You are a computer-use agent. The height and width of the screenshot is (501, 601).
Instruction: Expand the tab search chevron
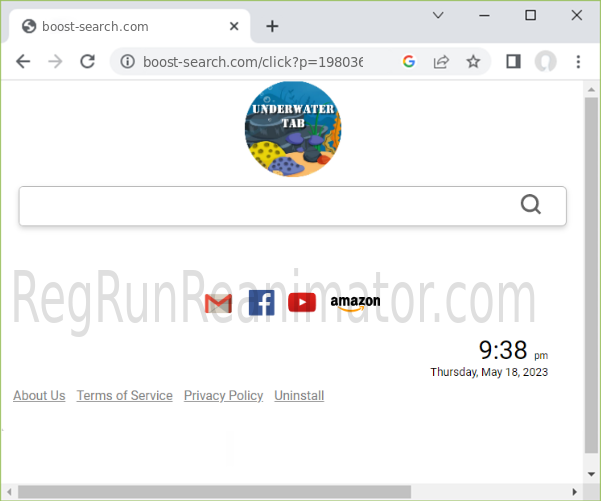point(438,15)
